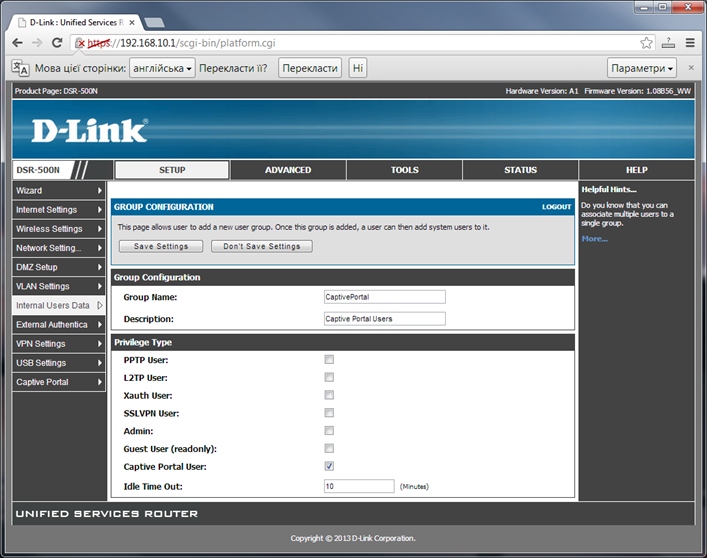Click the Group Name input field
Screen dimensions: 707x558
384,297
